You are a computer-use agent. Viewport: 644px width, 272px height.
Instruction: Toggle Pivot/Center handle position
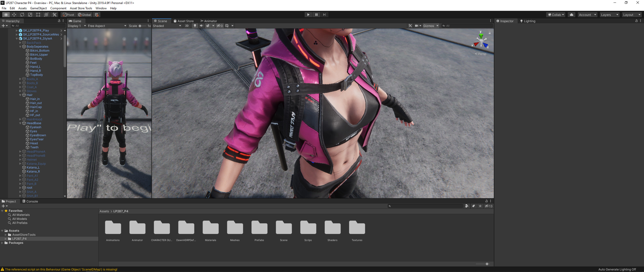68,15
